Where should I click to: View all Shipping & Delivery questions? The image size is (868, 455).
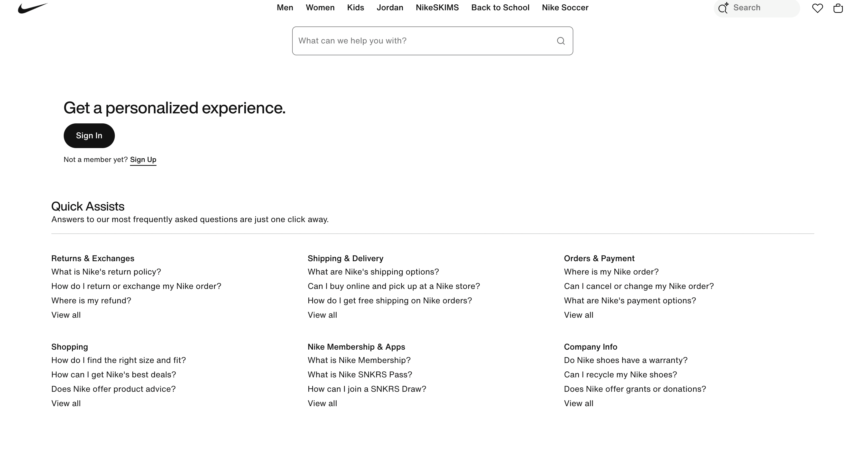tap(322, 315)
